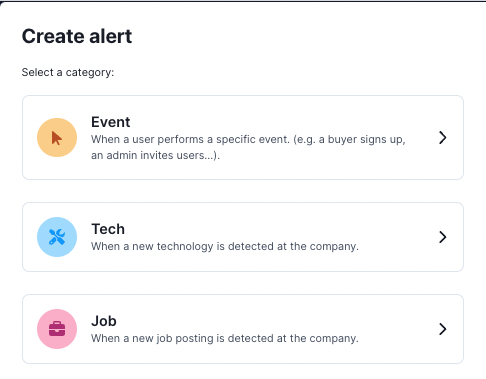Viewport: 486px width, 379px height.
Task: Click the 'Select a category:' label
Action: (68, 72)
